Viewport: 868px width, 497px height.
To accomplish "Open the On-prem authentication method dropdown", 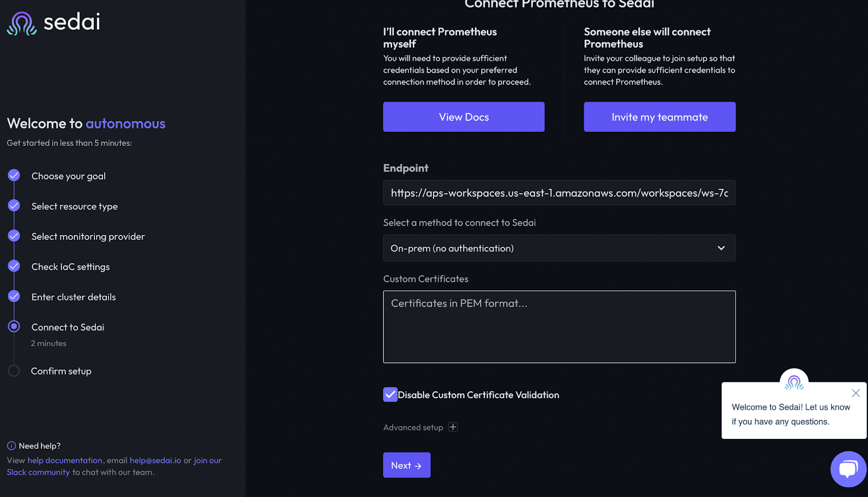I will click(x=559, y=248).
